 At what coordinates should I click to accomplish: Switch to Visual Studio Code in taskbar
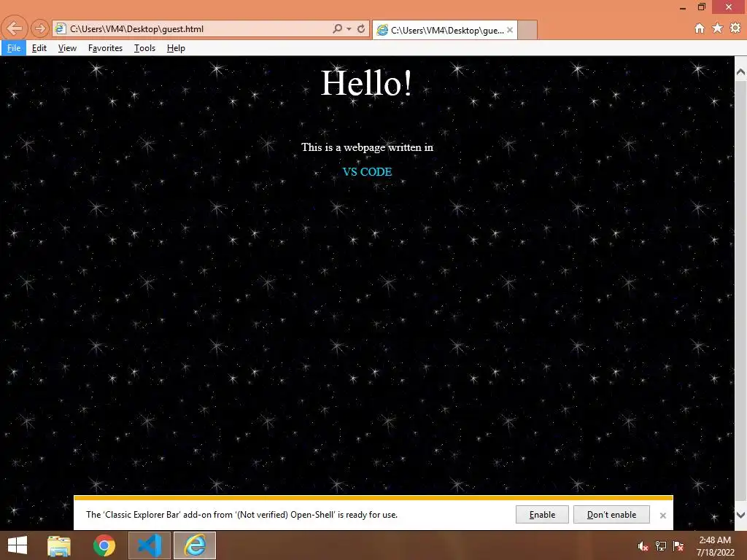(x=149, y=545)
